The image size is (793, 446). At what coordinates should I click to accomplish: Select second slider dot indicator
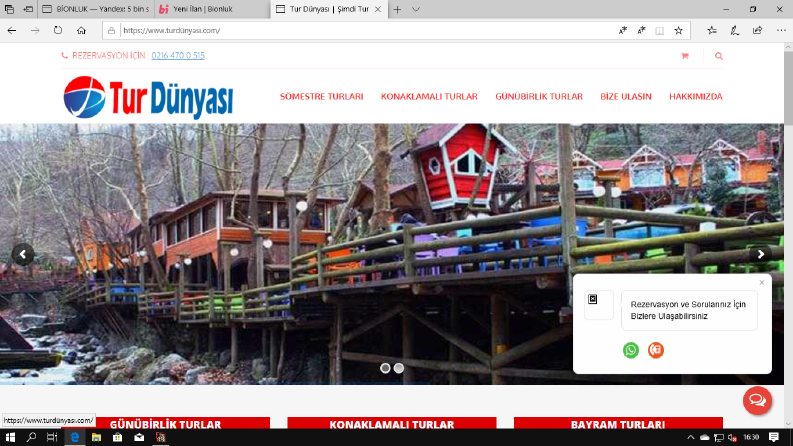[399, 368]
